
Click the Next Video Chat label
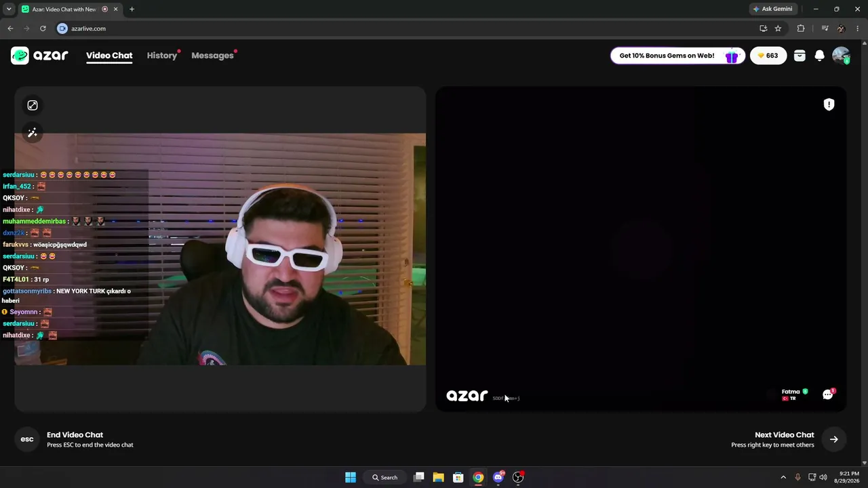784,435
